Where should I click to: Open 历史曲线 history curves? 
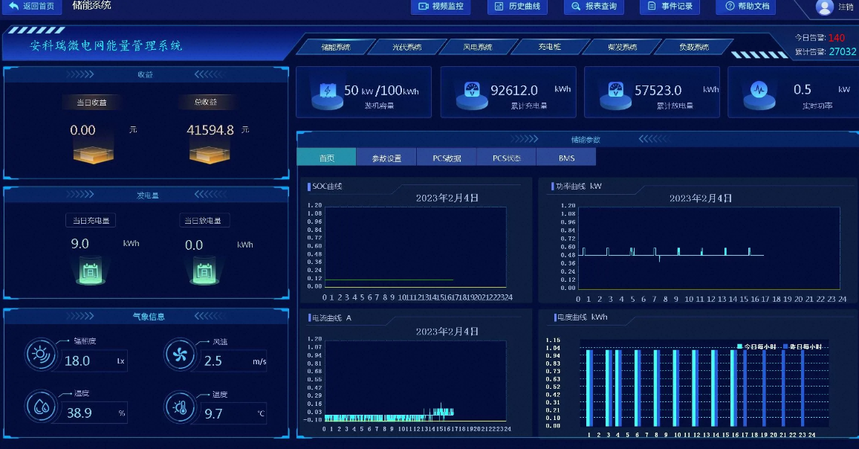click(517, 7)
